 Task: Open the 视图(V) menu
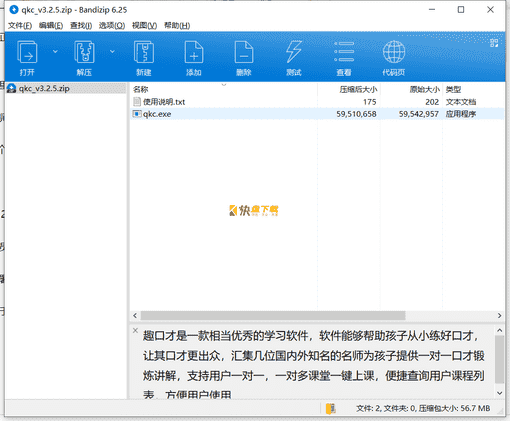(x=144, y=25)
